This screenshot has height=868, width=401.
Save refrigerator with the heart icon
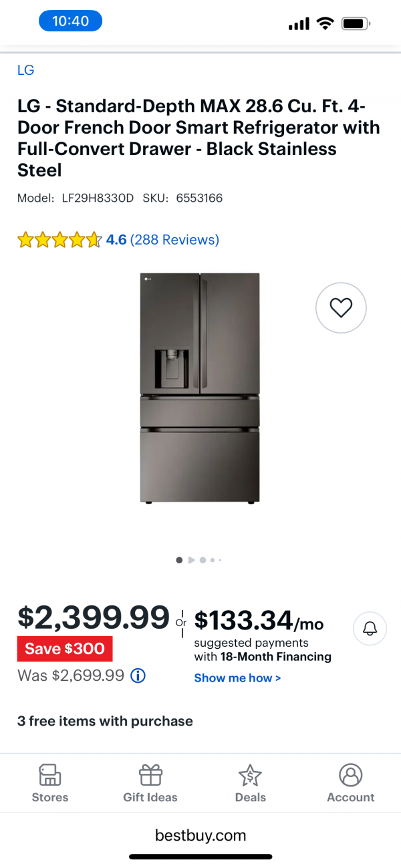(341, 307)
